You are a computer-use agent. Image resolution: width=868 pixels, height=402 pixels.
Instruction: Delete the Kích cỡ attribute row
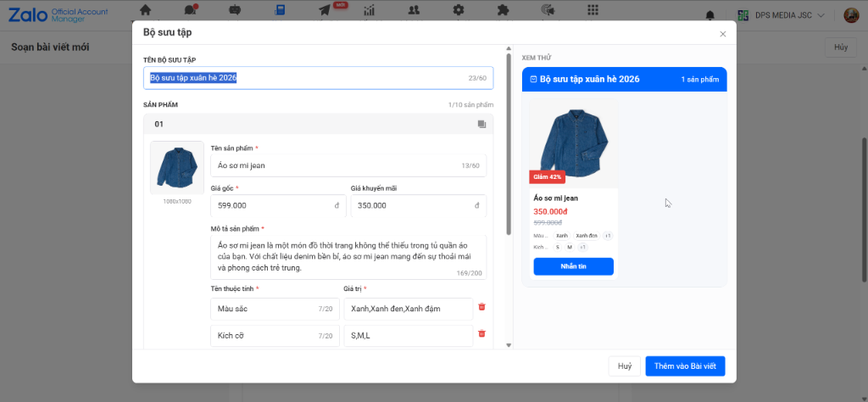point(481,333)
